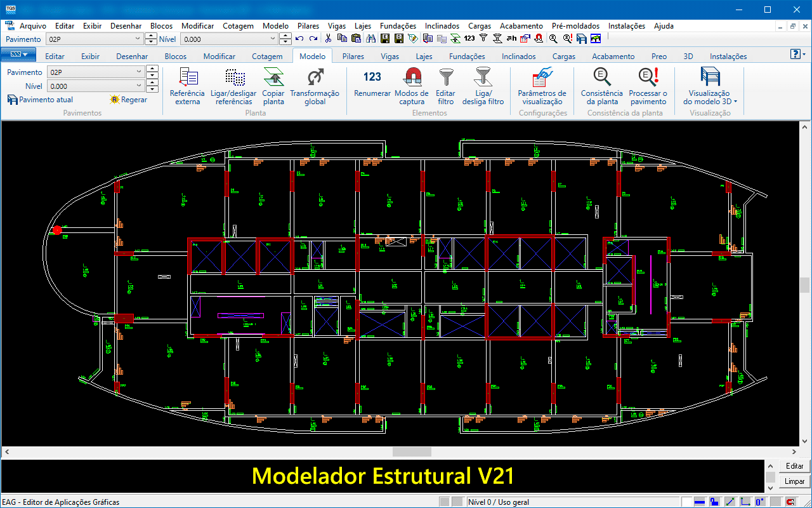Switch to the Pilares ribbon tab
This screenshot has width=812, height=508.
(x=353, y=57)
